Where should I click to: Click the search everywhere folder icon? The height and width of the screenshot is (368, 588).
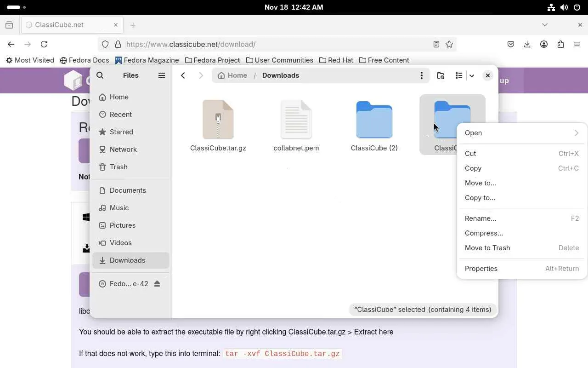click(x=441, y=75)
